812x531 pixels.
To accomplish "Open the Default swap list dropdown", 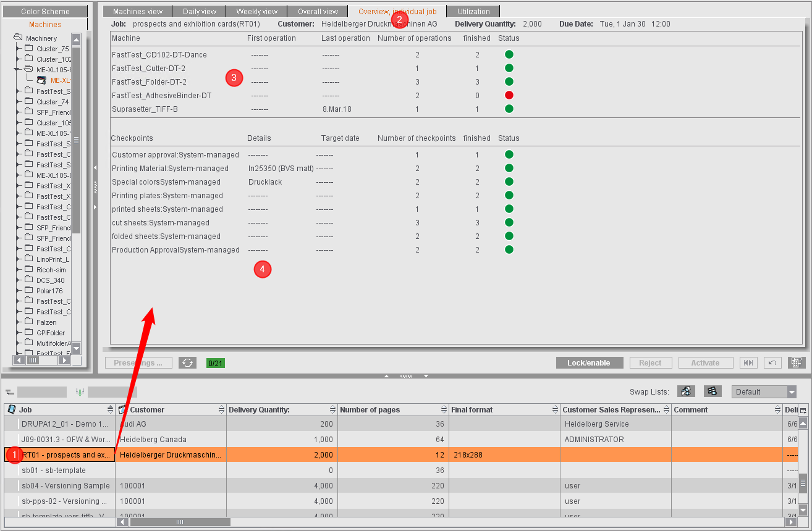I will 764,391.
